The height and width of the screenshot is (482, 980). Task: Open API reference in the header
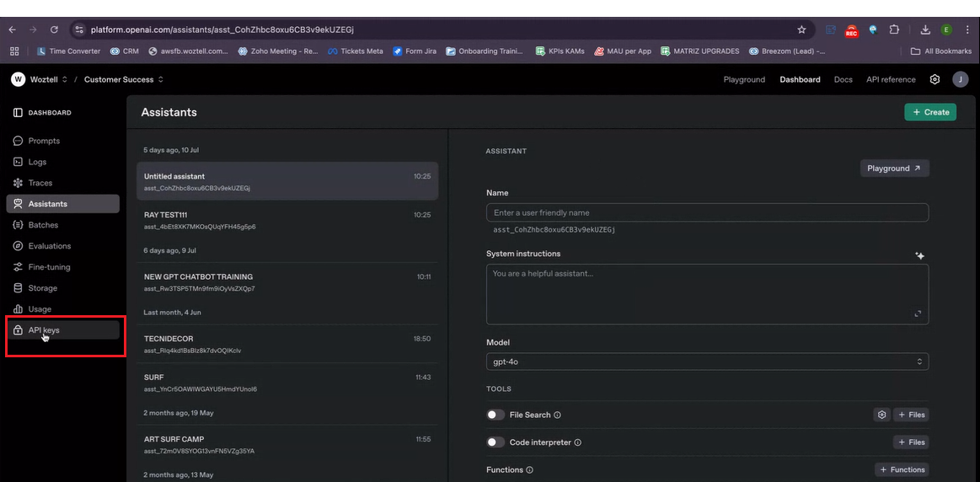pos(891,79)
